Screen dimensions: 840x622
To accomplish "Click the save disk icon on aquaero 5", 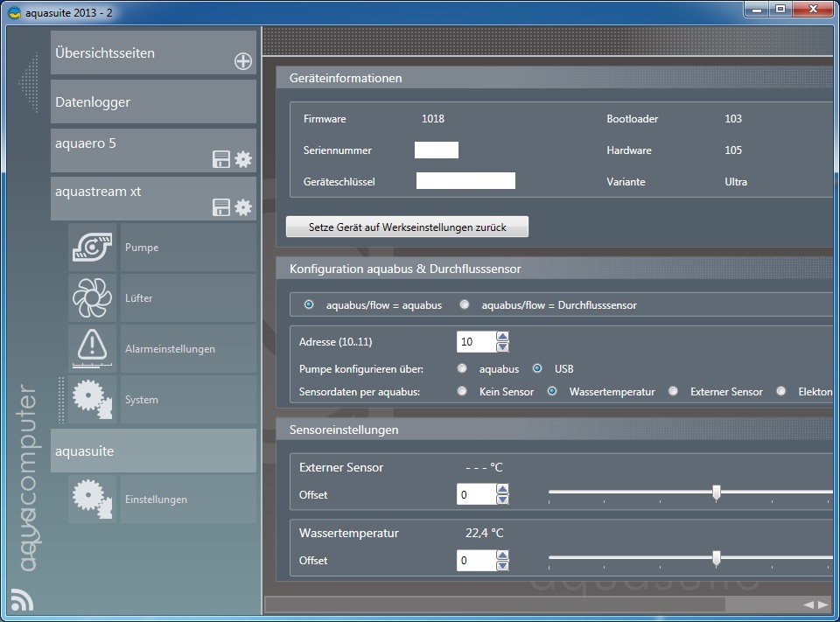I will pos(221,159).
